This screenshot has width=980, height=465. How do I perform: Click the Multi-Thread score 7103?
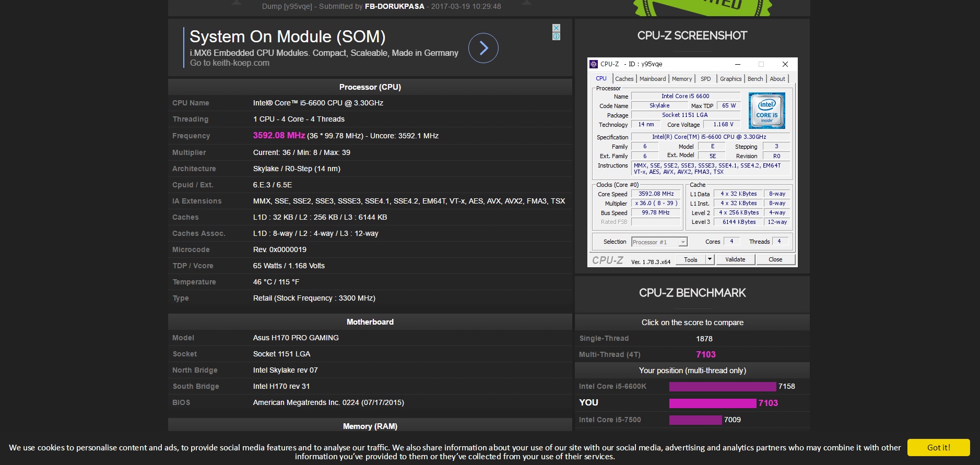706,354
